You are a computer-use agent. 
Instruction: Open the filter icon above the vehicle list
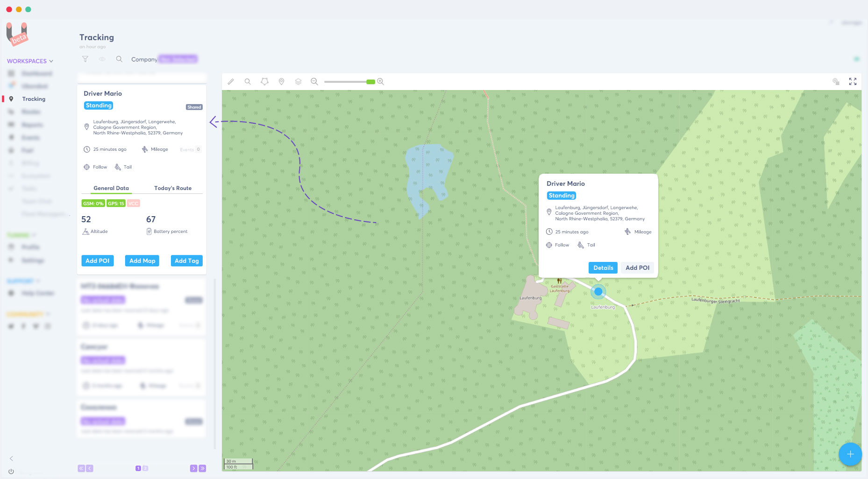coord(85,59)
